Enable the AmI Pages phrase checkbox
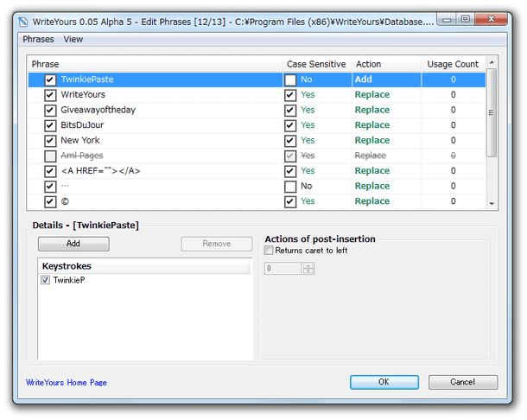The height and width of the screenshot is (420, 527). click(x=50, y=156)
